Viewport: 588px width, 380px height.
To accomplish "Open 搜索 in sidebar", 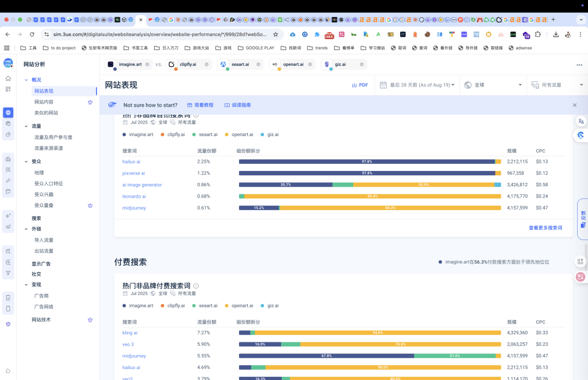I will (x=36, y=218).
